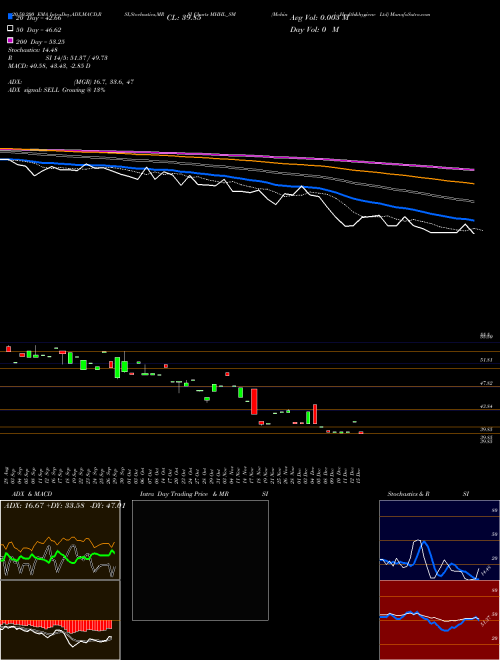Select the '50 Day - 46.62' legend text
Image resolution: width=500 pixels, height=660 pixels.
pyautogui.click(x=38, y=30)
